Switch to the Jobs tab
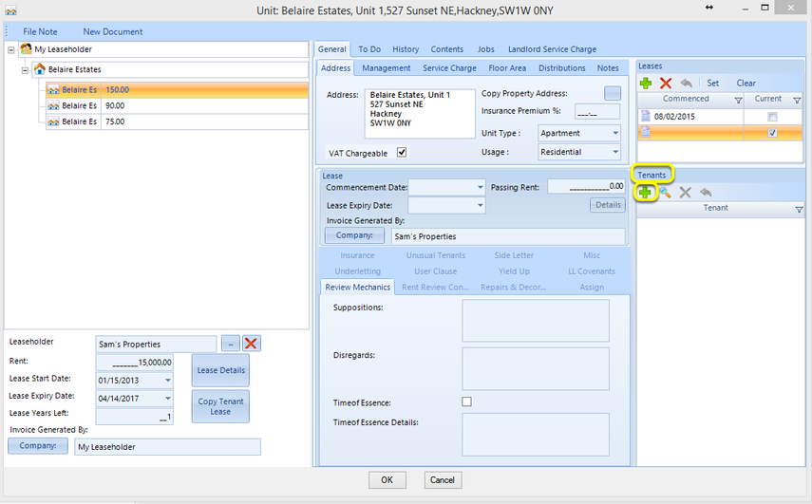Screen dimensions: 812x504 tap(485, 49)
